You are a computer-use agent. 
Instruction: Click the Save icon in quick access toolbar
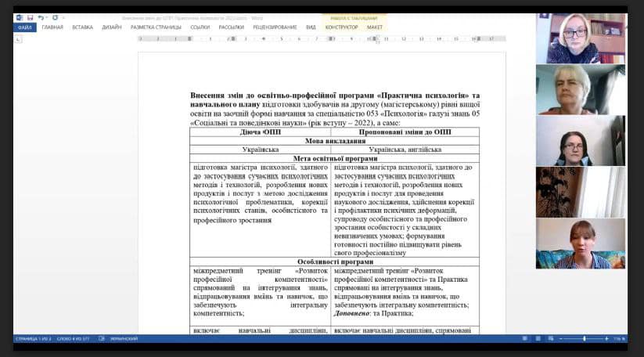(30, 16)
